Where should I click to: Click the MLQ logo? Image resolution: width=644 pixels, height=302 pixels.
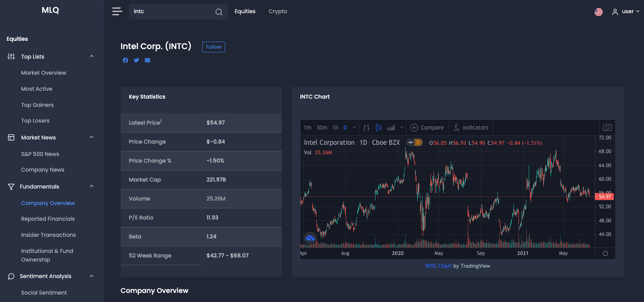pos(50,10)
